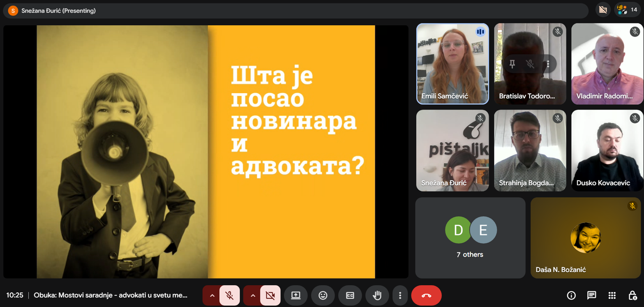
Task: Open emoji reactions picker
Action: point(323,295)
